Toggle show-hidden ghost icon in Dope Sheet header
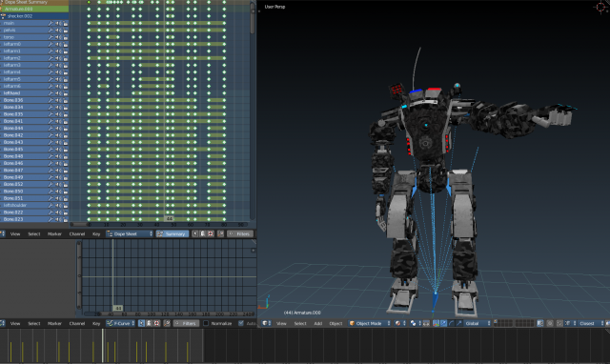The width and height of the screenshot is (610, 364). tap(203, 233)
